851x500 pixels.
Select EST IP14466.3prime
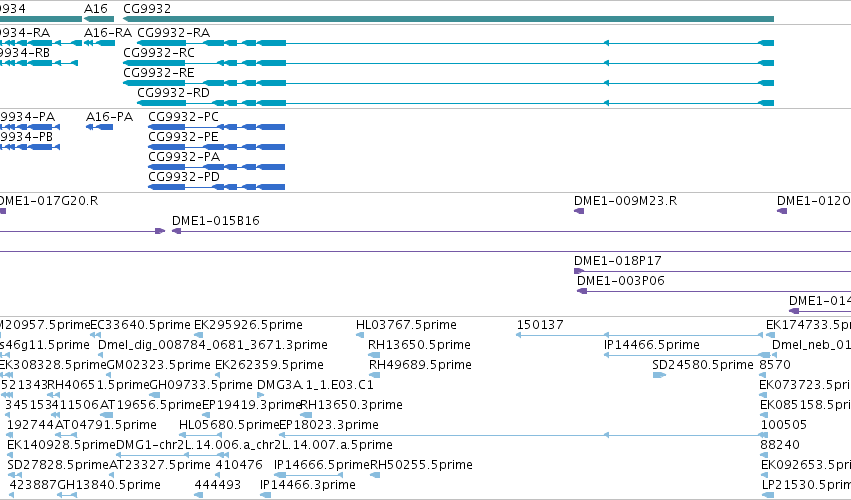(x=265, y=495)
